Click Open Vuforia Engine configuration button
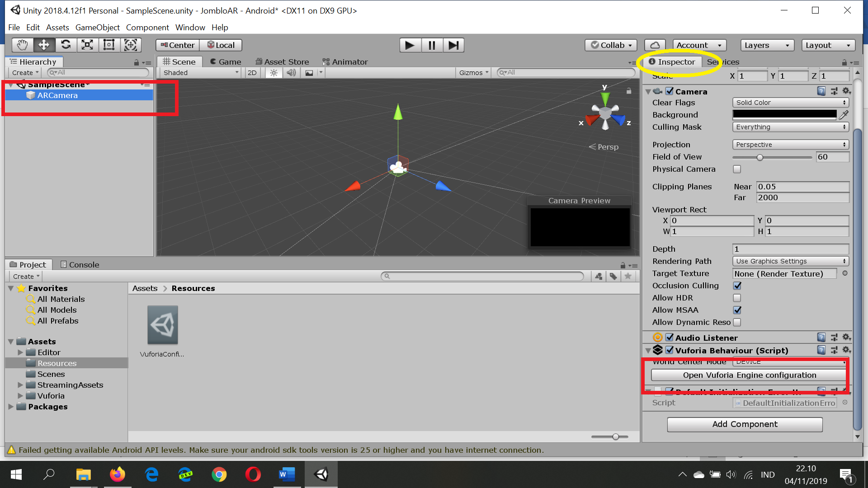Viewport: 868px width, 488px height. click(x=749, y=375)
